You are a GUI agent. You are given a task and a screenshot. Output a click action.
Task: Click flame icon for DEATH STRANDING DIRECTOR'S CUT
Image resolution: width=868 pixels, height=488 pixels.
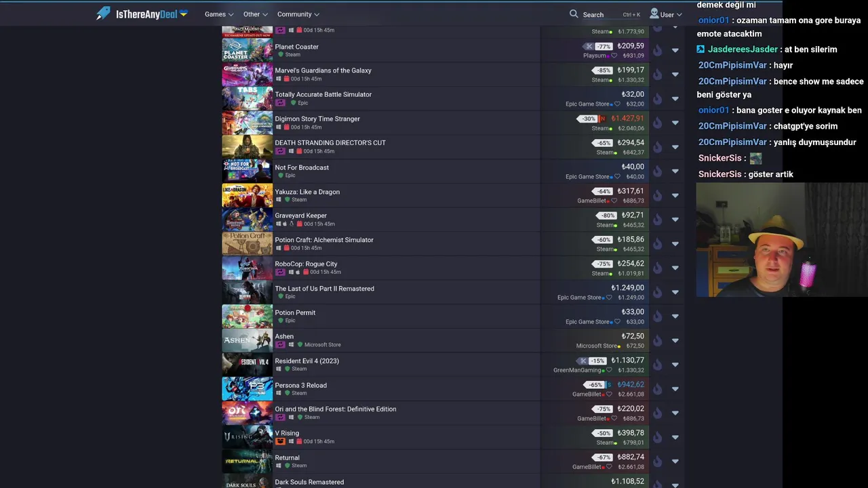657,147
